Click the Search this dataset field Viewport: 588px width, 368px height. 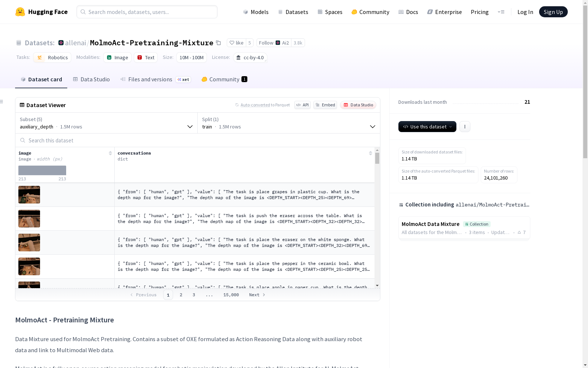[198, 140]
